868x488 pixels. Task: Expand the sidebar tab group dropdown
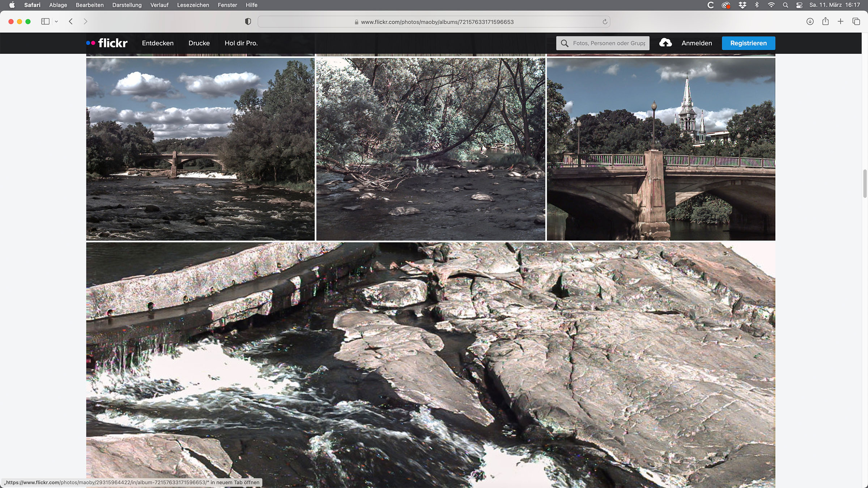click(56, 21)
